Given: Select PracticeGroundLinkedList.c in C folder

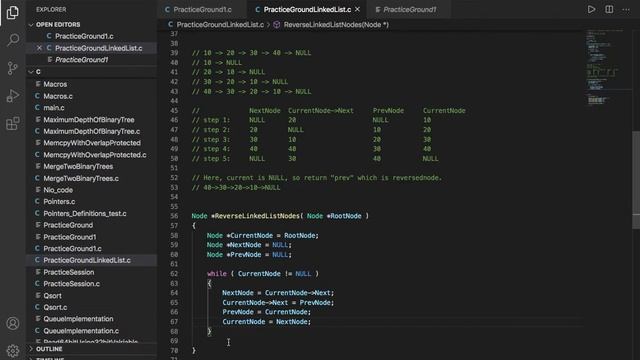Looking at the screenshot, I should [87, 260].
